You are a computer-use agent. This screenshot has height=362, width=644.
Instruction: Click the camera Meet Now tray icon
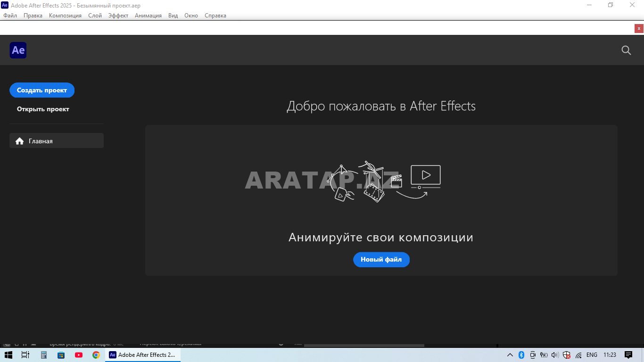click(x=533, y=355)
